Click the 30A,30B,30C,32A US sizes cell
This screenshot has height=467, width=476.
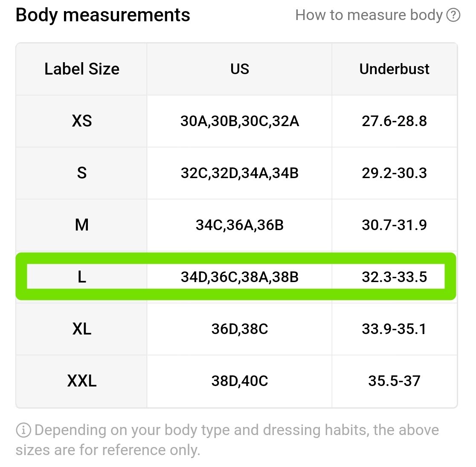[240, 121]
